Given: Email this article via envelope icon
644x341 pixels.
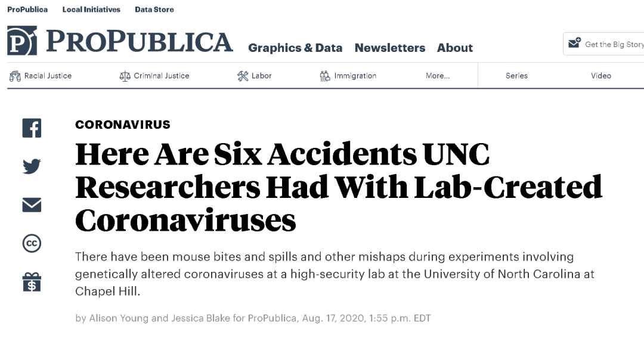Looking at the screenshot, I should [32, 205].
